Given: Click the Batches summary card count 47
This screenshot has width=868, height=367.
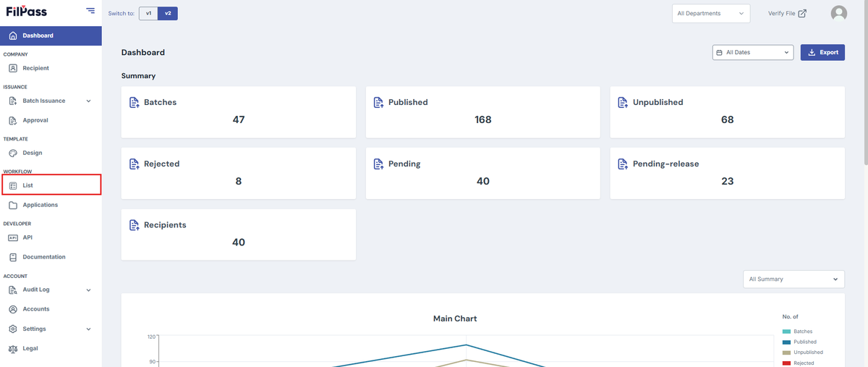Looking at the screenshot, I should click(x=239, y=120).
